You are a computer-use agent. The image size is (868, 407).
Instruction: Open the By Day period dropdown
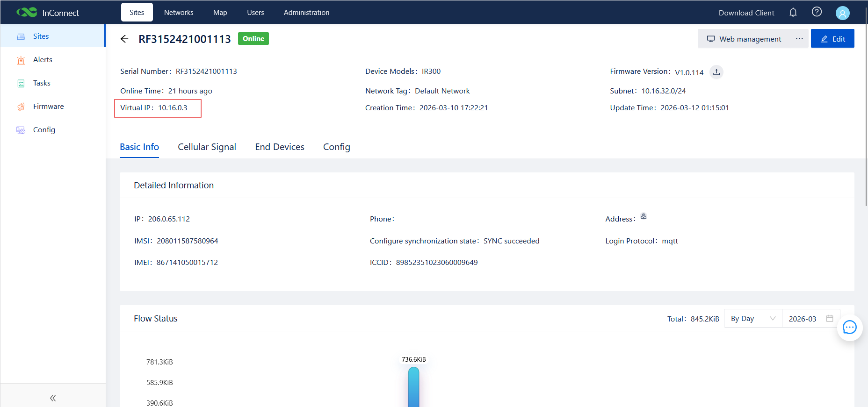753,319
